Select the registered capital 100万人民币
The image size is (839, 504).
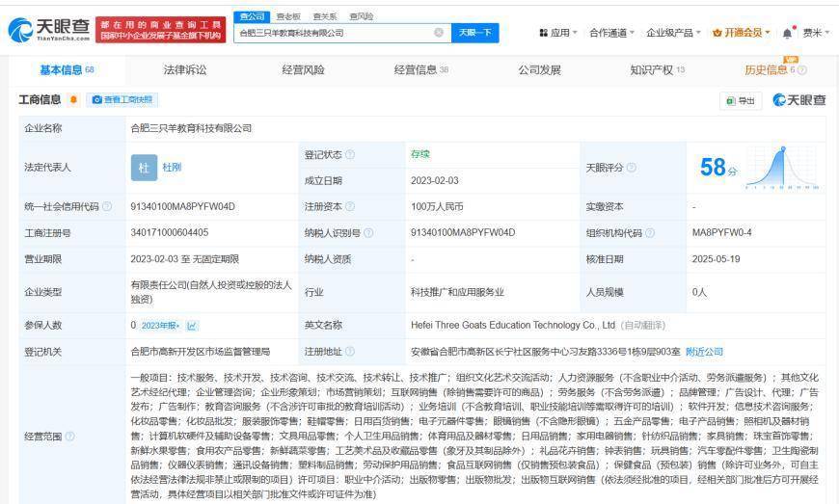tap(437, 206)
